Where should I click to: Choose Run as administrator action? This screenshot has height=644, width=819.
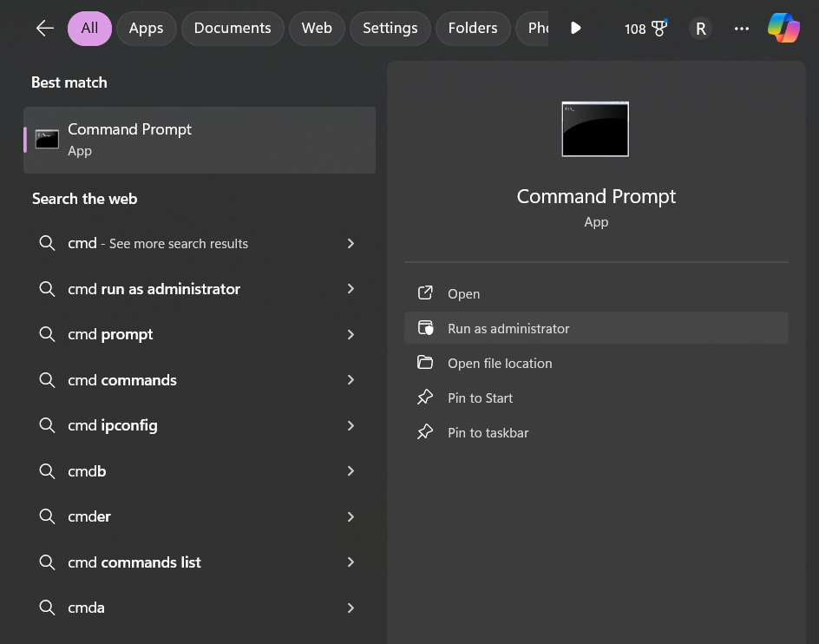(596, 328)
